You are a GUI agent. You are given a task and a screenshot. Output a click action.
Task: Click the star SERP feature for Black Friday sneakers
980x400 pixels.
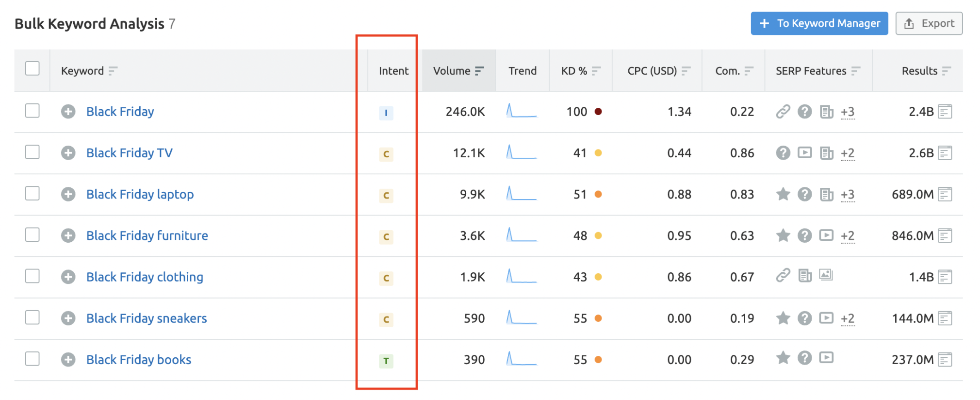783,318
